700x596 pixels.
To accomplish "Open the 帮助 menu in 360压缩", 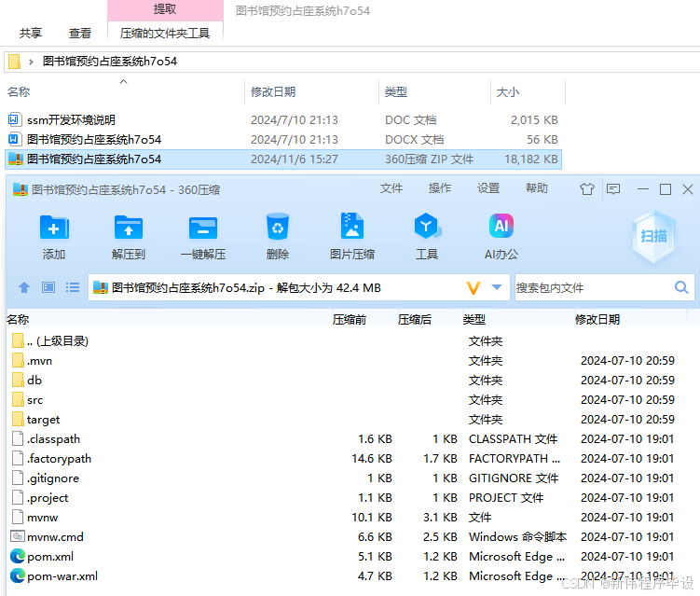I will pyautogui.click(x=537, y=188).
